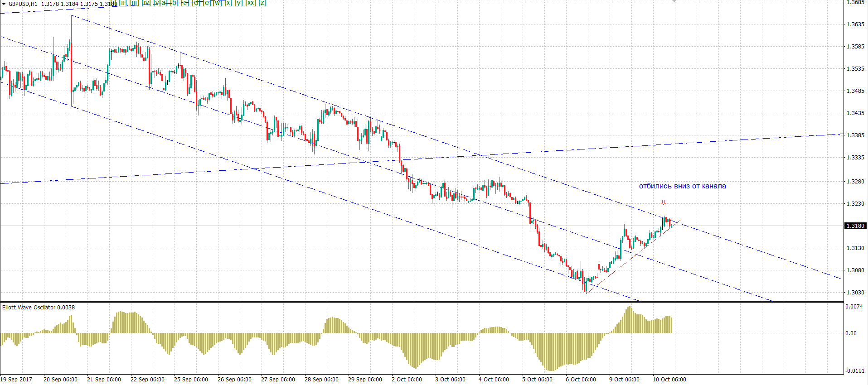Viewport: 868px width, 385px height.
Task: Select the [z] wave label
Action: [262, 3]
